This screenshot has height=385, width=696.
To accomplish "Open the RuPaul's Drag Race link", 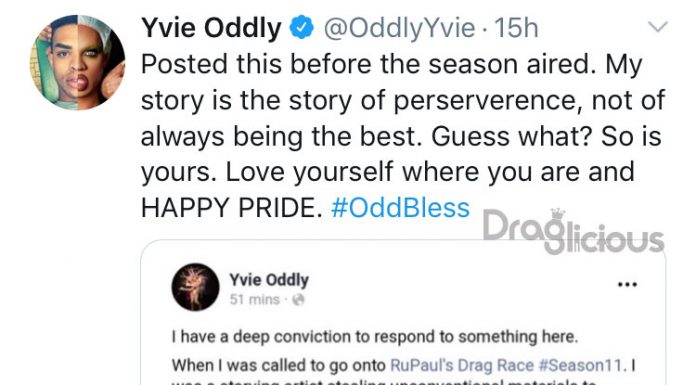I will click(x=462, y=365).
